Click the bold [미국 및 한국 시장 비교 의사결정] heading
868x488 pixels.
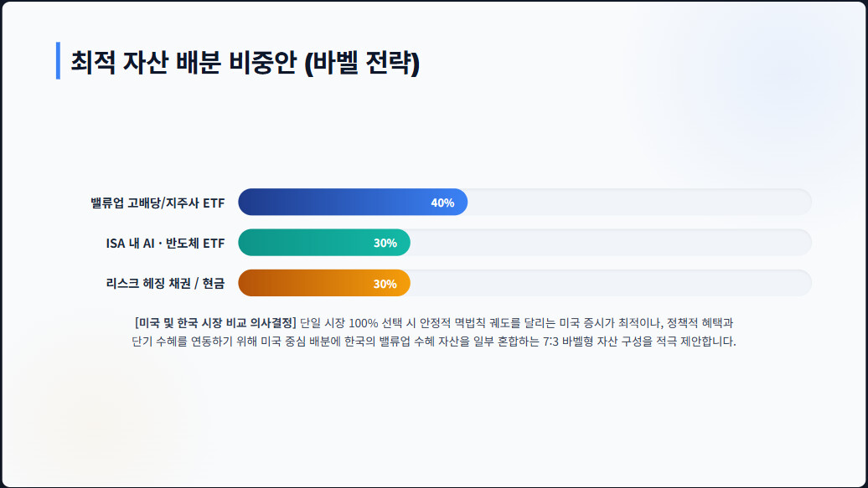(x=215, y=322)
